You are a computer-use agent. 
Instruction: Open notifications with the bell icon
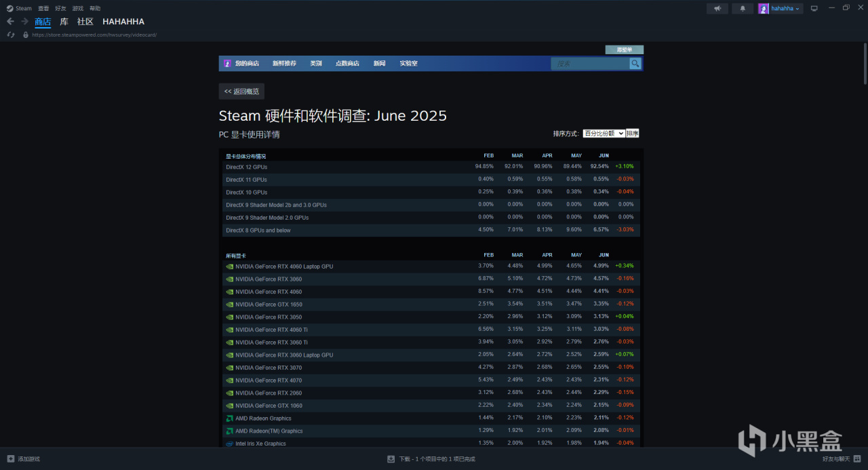pos(743,8)
